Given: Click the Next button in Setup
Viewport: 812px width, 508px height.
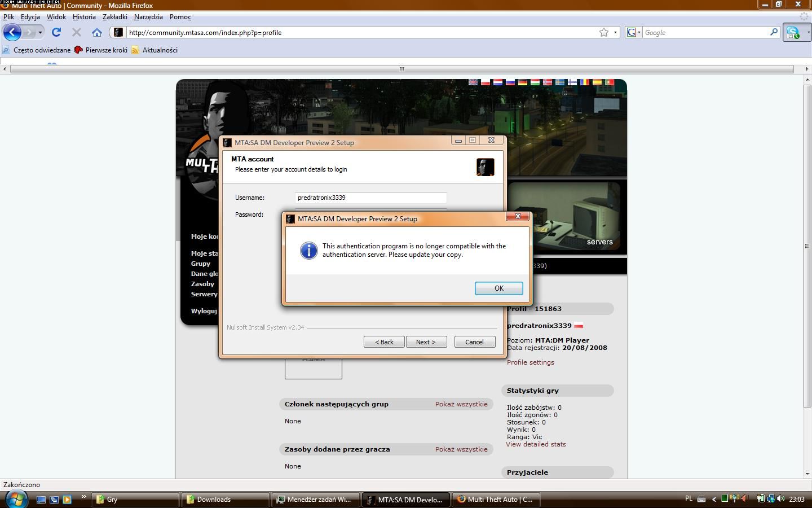Looking at the screenshot, I should coord(426,341).
